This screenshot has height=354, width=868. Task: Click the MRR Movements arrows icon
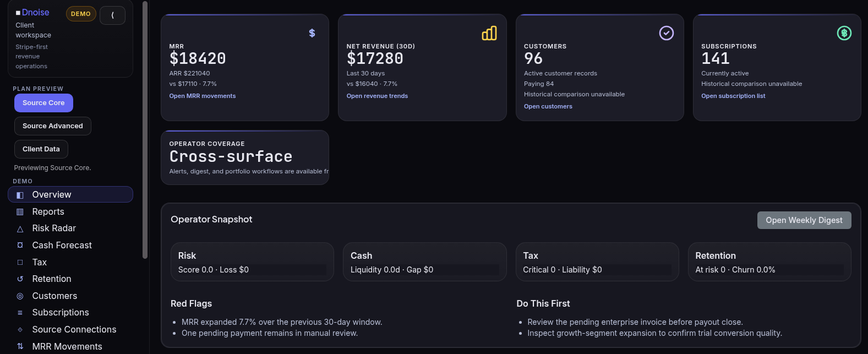20,346
